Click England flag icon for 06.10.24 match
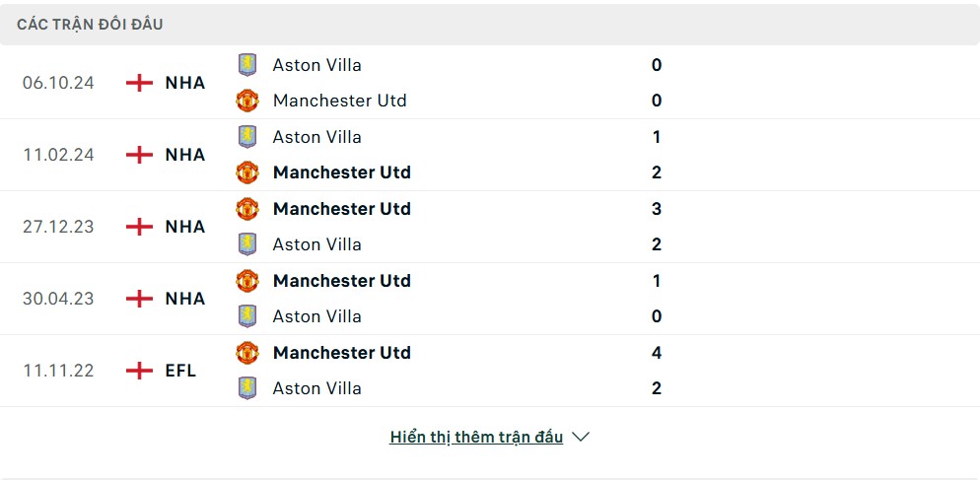The width and height of the screenshot is (980, 480). click(x=139, y=83)
